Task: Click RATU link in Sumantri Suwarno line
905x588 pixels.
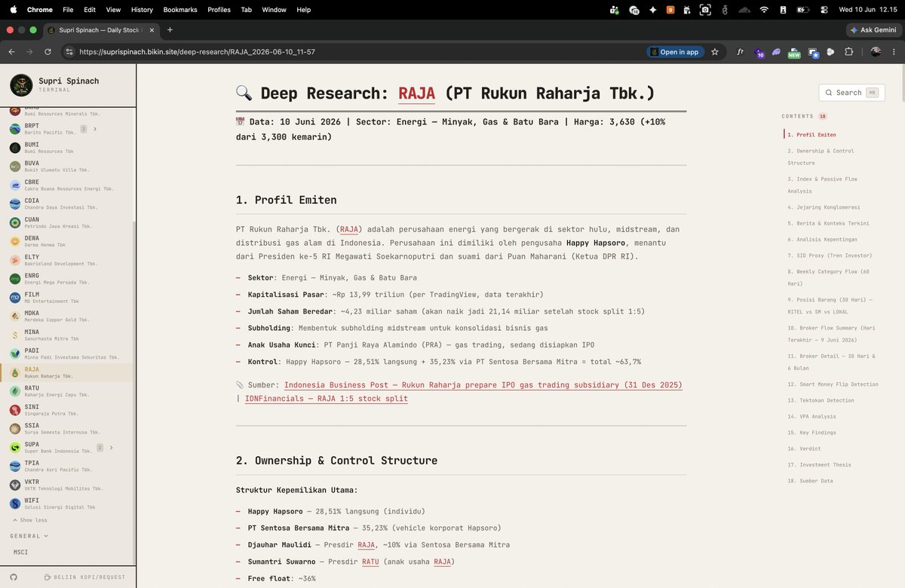Action: (x=370, y=562)
